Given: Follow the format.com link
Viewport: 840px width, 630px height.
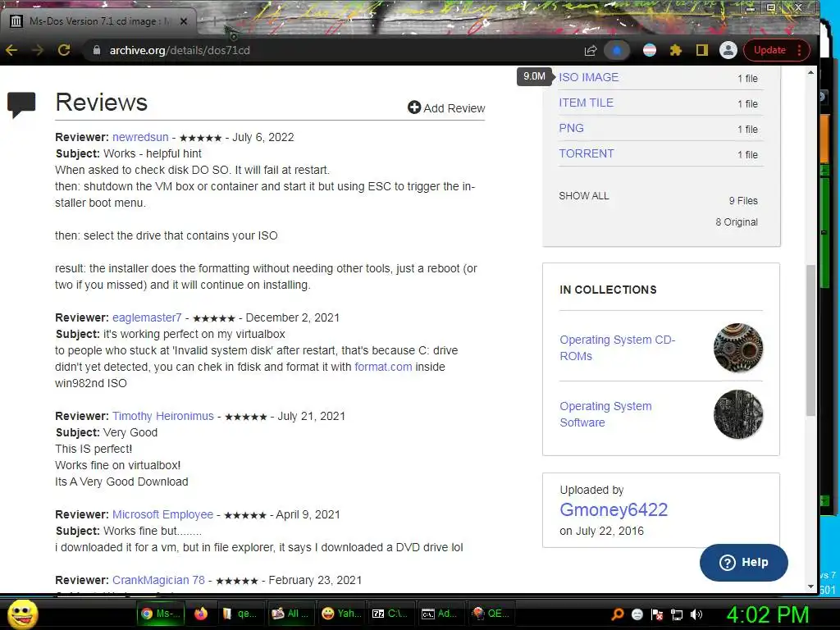Looking at the screenshot, I should [x=383, y=367].
